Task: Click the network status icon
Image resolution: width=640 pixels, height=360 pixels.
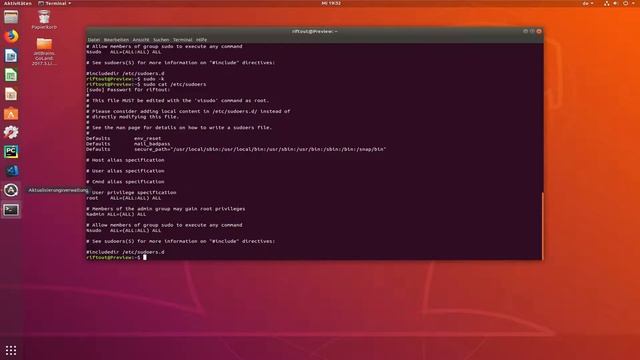Action: point(607,3)
